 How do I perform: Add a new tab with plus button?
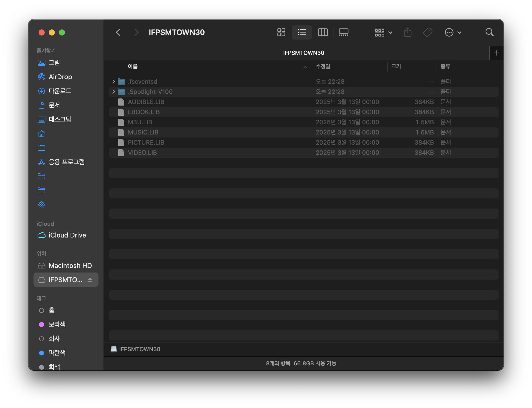(496, 53)
